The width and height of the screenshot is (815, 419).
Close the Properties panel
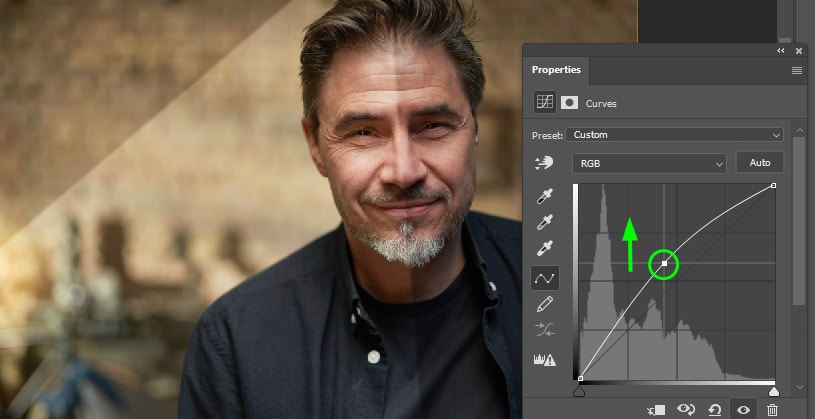(799, 50)
